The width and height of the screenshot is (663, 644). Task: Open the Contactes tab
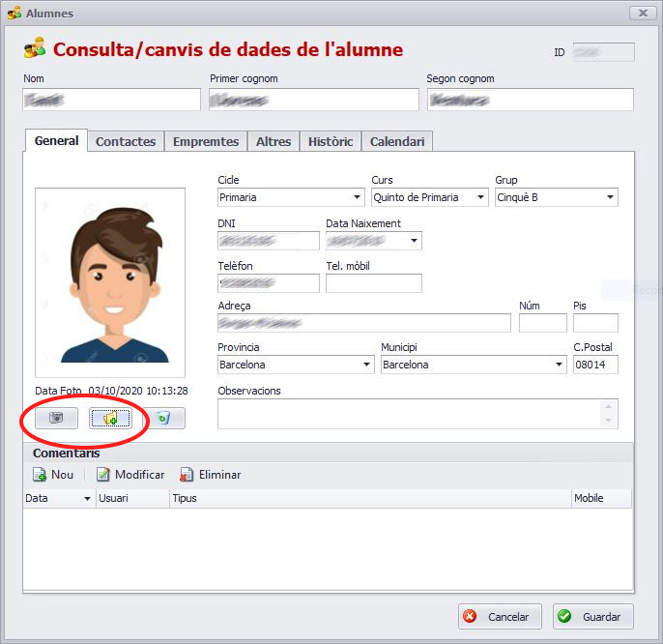coord(126,141)
